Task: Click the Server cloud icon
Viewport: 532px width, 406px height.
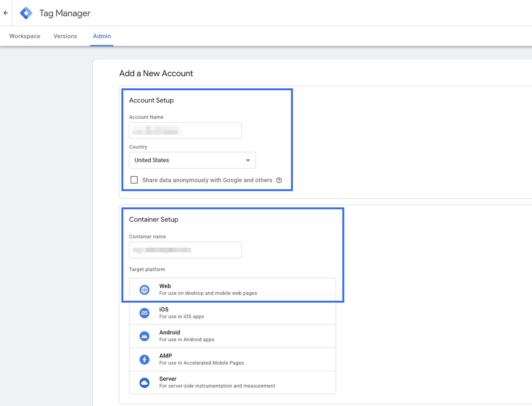Action: 144,383
